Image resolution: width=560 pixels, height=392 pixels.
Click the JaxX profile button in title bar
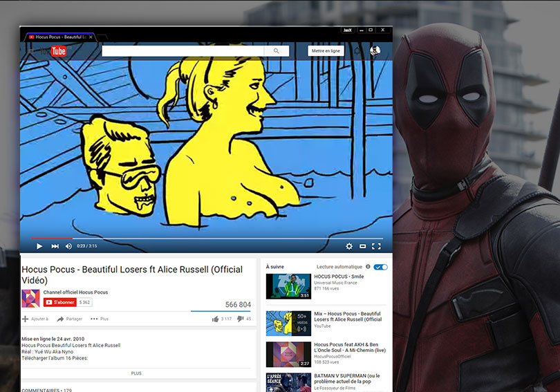348,30
